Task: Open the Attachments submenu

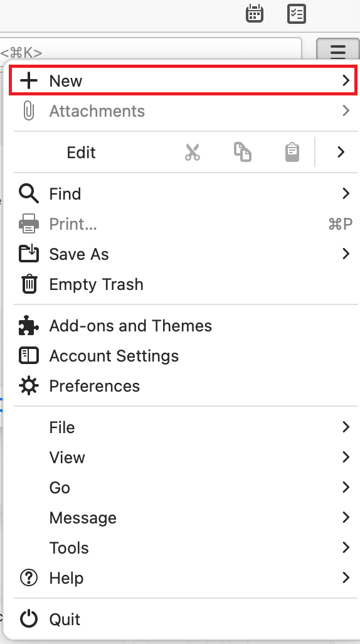Action: tap(183, 111)
